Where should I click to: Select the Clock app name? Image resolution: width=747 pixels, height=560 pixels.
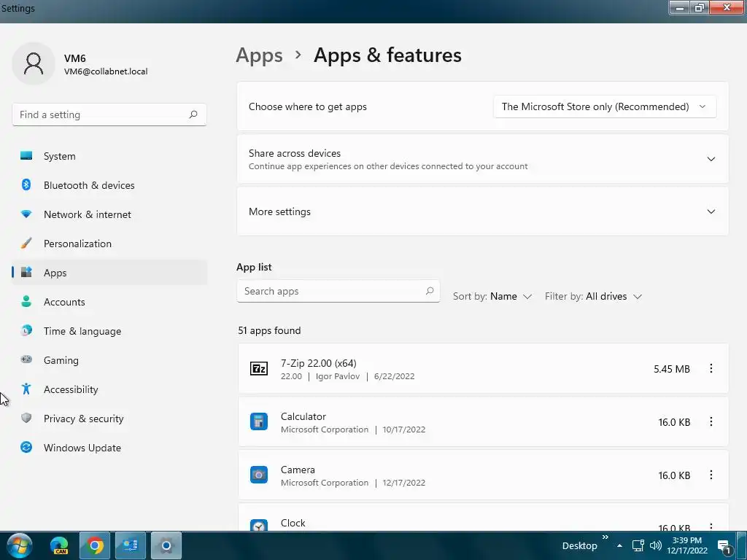[293, 523]
